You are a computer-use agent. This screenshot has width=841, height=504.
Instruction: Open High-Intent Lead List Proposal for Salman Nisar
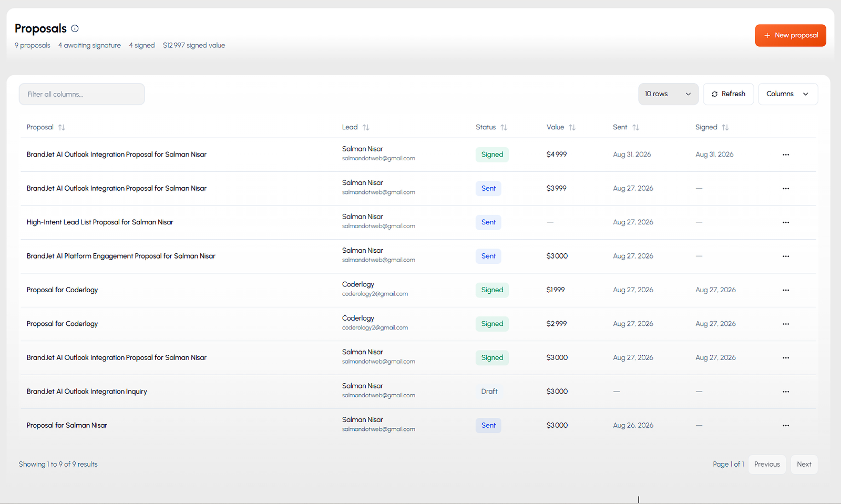(x=100, y=222)
